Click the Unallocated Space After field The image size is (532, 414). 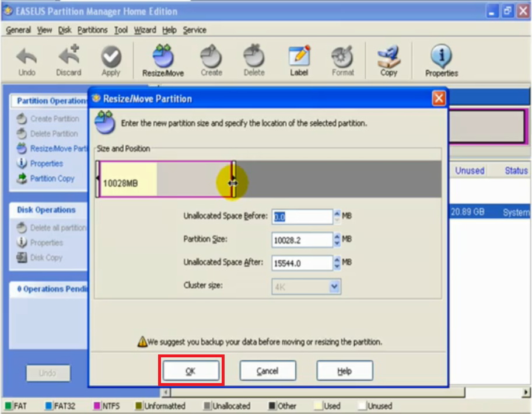(302, 263)
